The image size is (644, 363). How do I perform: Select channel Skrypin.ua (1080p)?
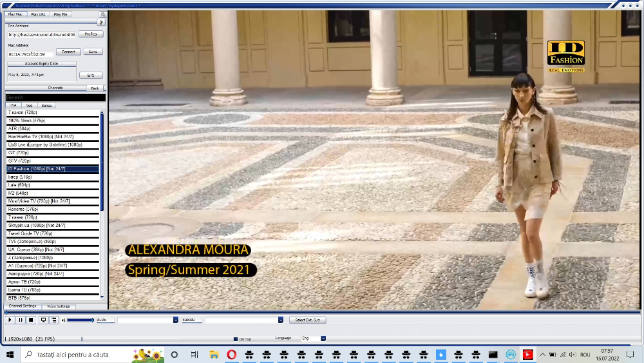(x=53, y=225)
